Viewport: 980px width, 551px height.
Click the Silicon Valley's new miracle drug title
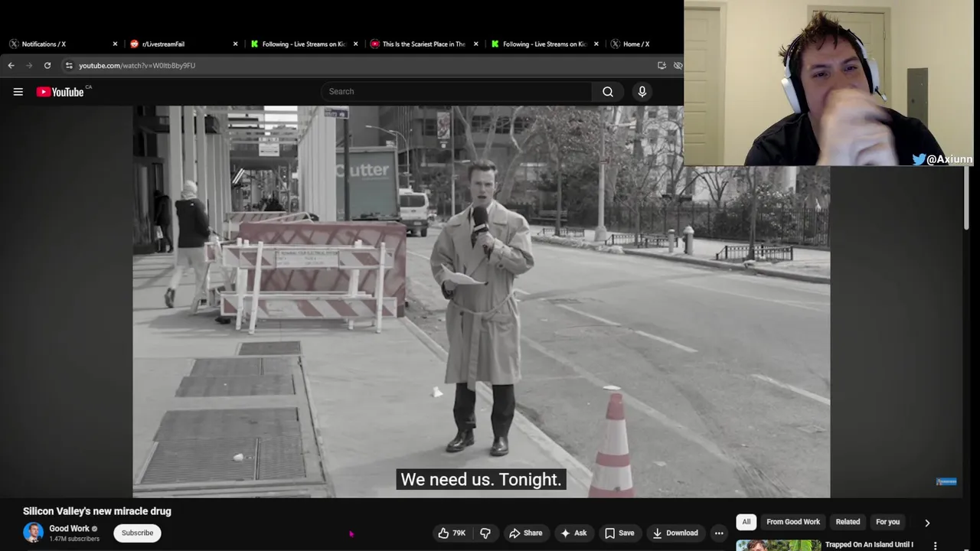pyautogui.click(x=97, y=511)
